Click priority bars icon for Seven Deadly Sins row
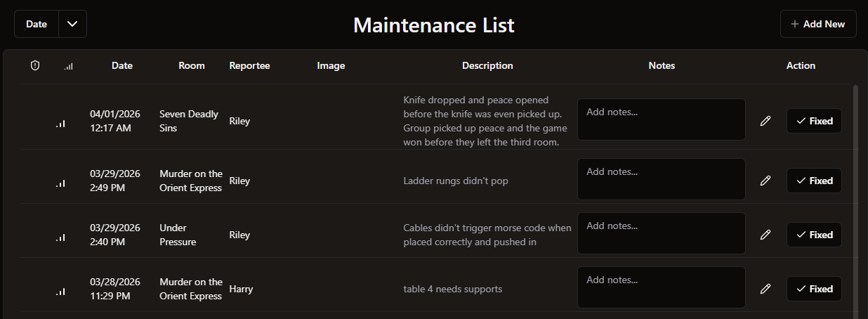The height and width of the screenshot is (319, 868). tap(61, 123)
